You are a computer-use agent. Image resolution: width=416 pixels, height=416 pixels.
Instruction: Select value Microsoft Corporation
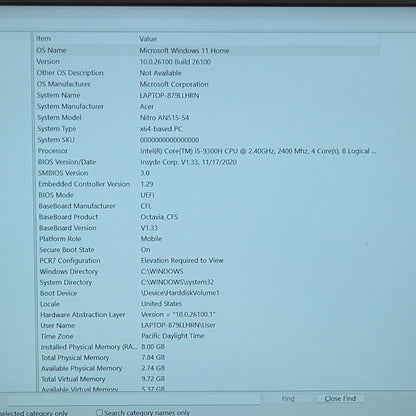tap(174, 84)
